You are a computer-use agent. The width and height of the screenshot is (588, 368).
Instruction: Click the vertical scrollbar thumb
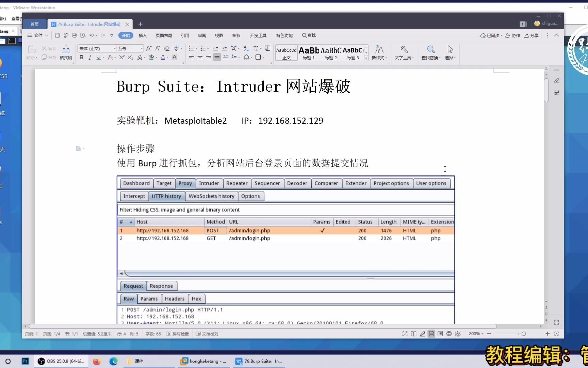(x=546, y=90)
